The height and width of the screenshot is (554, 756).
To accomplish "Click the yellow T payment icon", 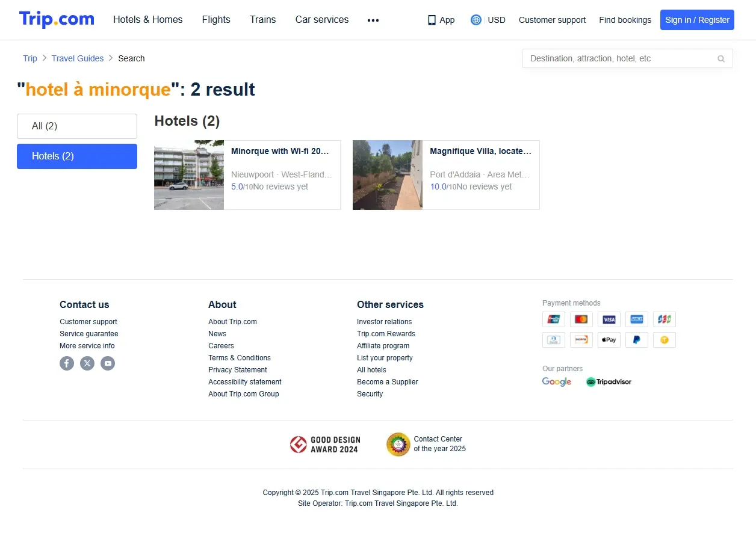I will (x=665, y=340).
